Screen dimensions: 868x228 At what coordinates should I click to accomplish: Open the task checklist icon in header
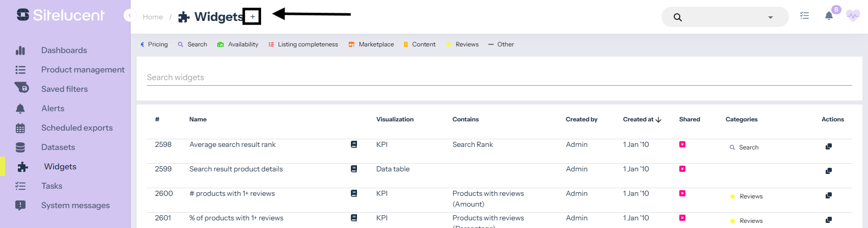pos(804,16)
